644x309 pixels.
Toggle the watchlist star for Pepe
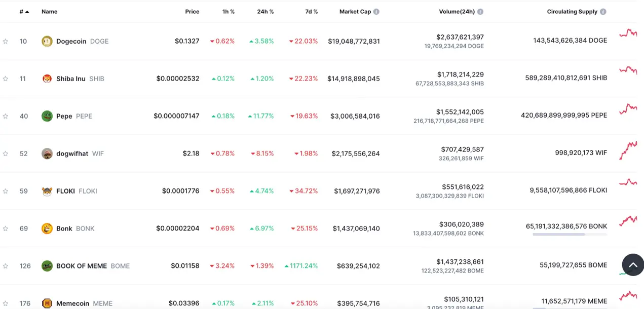tap(6, 116)
